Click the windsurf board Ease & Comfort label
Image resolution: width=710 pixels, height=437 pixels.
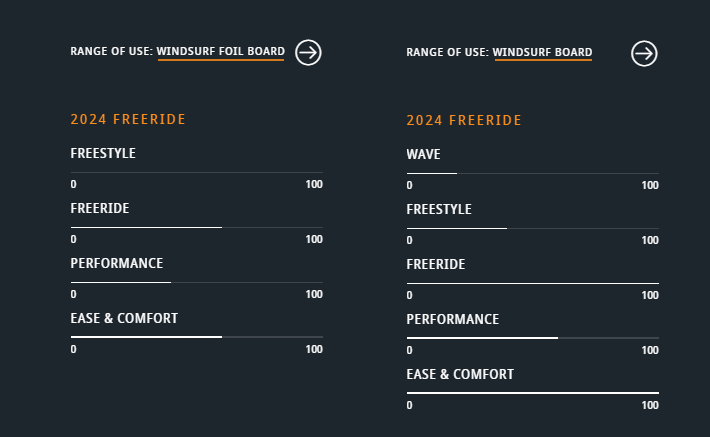(460, 375)
